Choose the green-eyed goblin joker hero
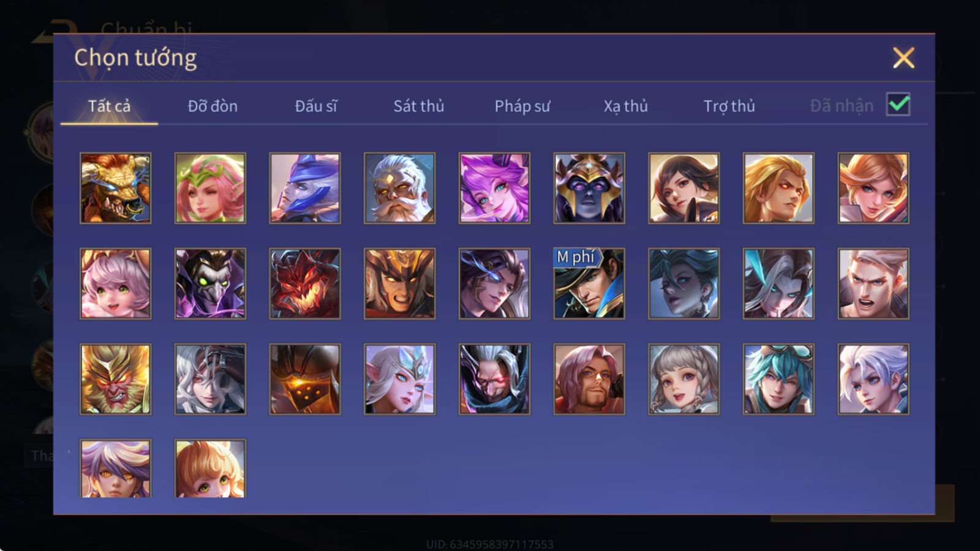 coord(210,283)
